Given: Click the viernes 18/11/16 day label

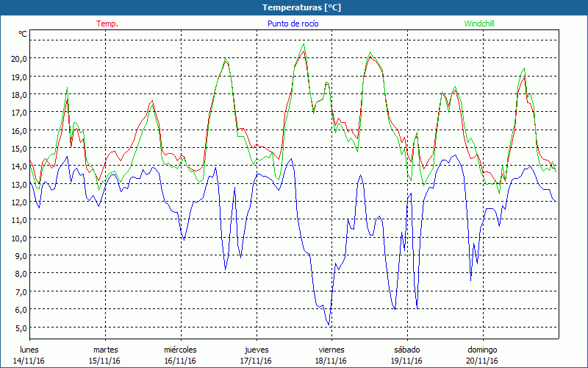Looking at the screenshot, I should tap(331, 355).
